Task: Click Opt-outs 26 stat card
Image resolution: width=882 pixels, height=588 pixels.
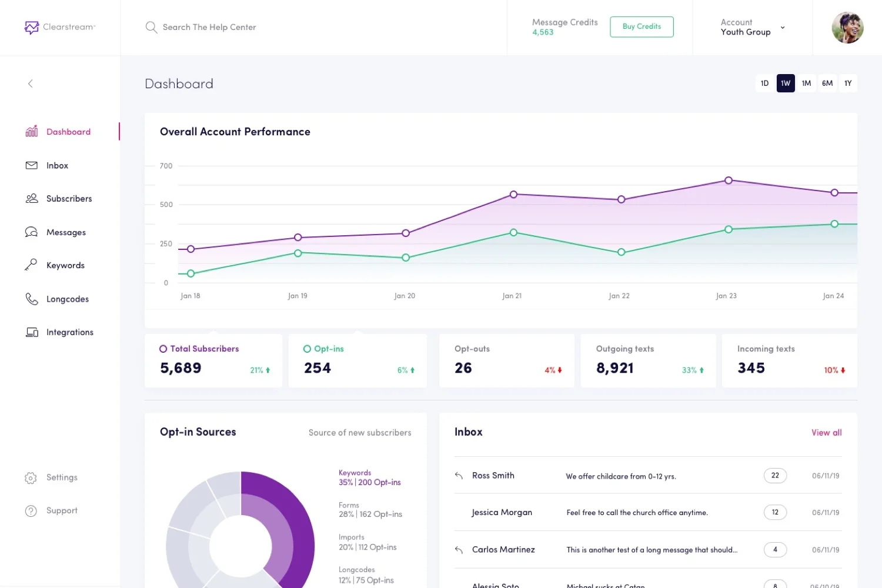Action: [507, 360]
